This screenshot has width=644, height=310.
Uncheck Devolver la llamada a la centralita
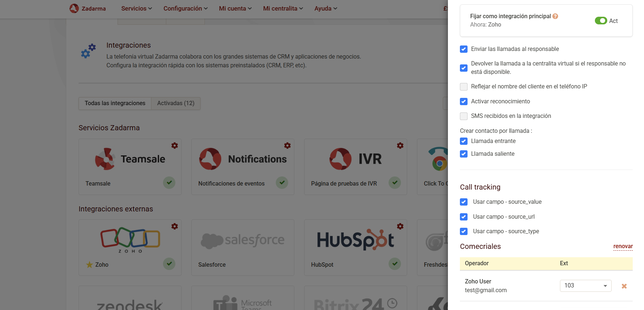[x=464, y=68]
